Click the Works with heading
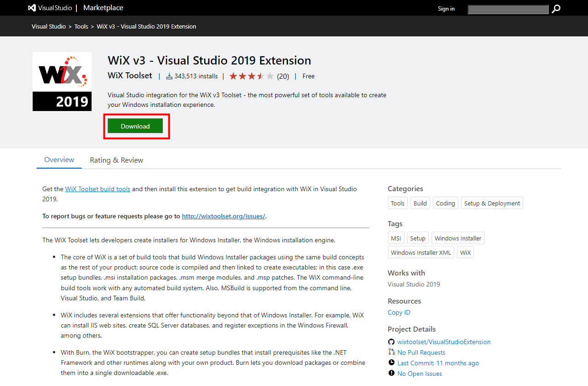This screenshot has width=588, height=386. coord(406,273)
